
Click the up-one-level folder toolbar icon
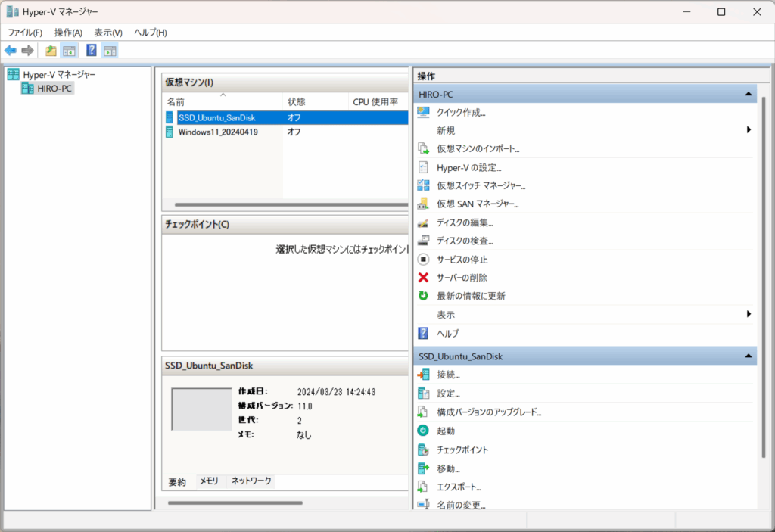coord(51,51)
